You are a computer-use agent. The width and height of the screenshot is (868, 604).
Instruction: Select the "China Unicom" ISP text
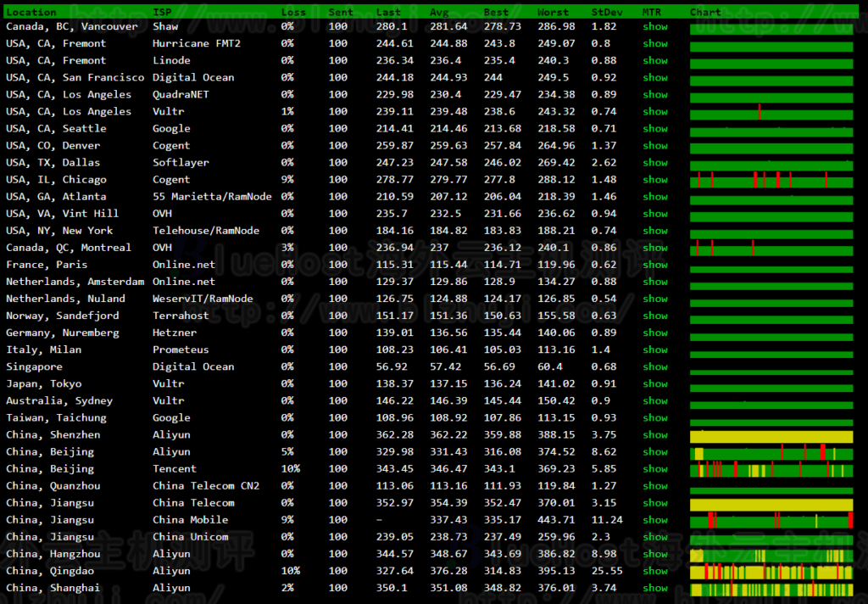tap(191, 537)
